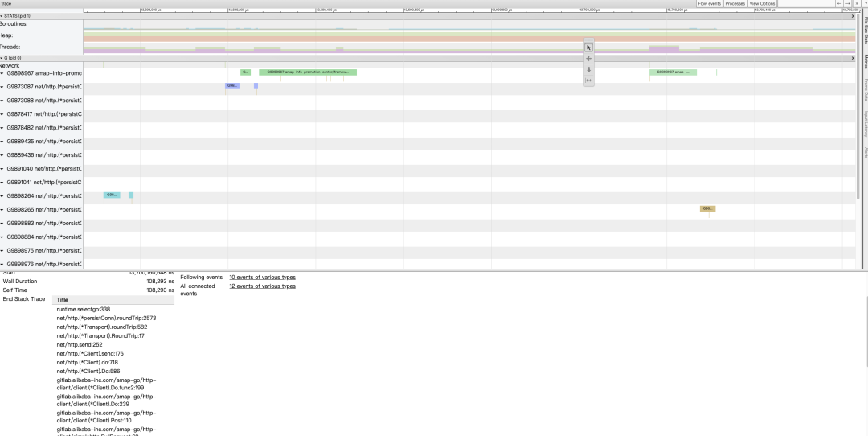
Task: Choose the zoom arrow tool
Action: click(x=588, y=69)
